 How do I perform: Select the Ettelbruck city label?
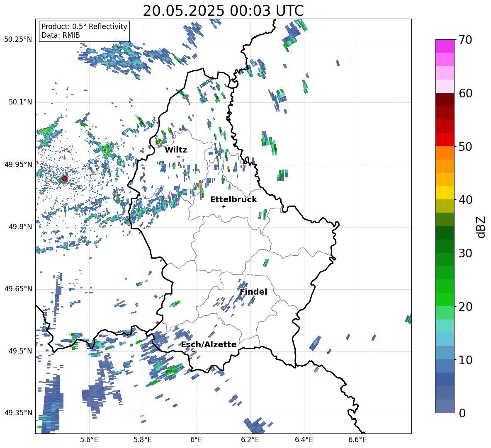coord(233,200)
